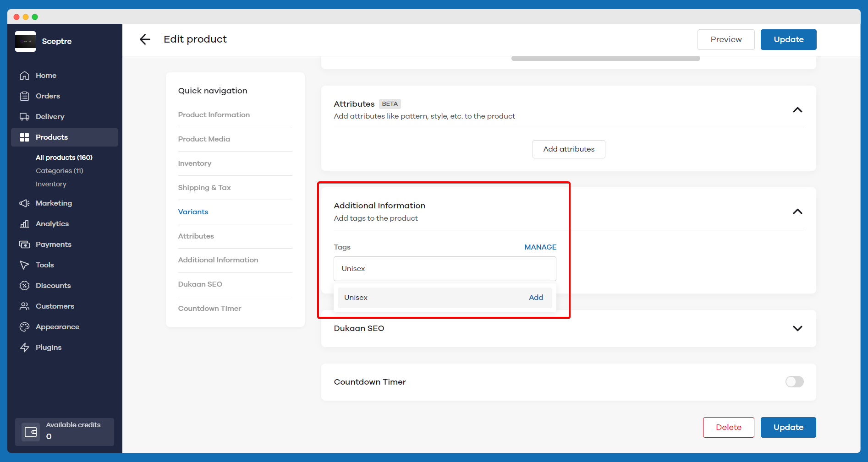Image resolution: width=868 pixels, height=462 pixels.
Task: Jump to Product Information in quick navigation
Action: pos(214,115)
